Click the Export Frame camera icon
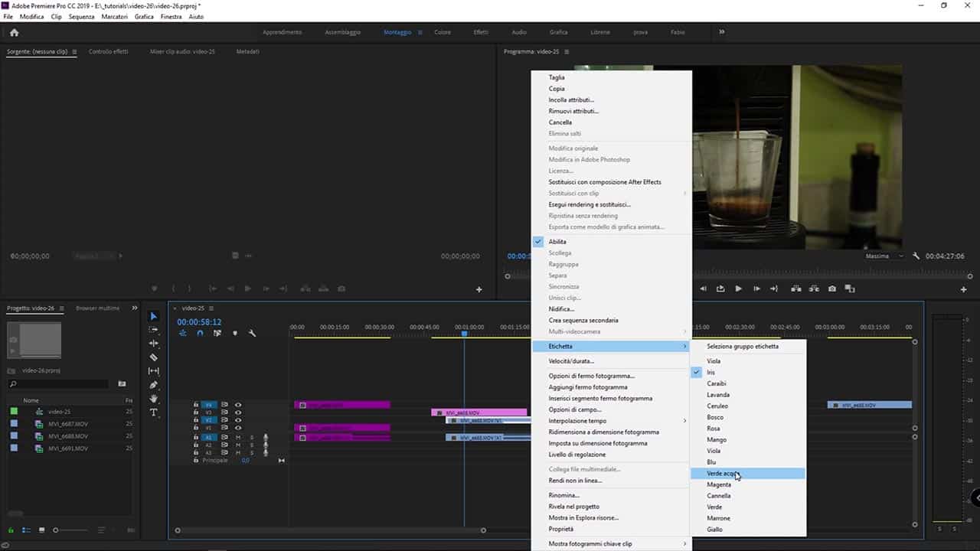This screenshot has width=980, height=551. click(x=832, y=289)
